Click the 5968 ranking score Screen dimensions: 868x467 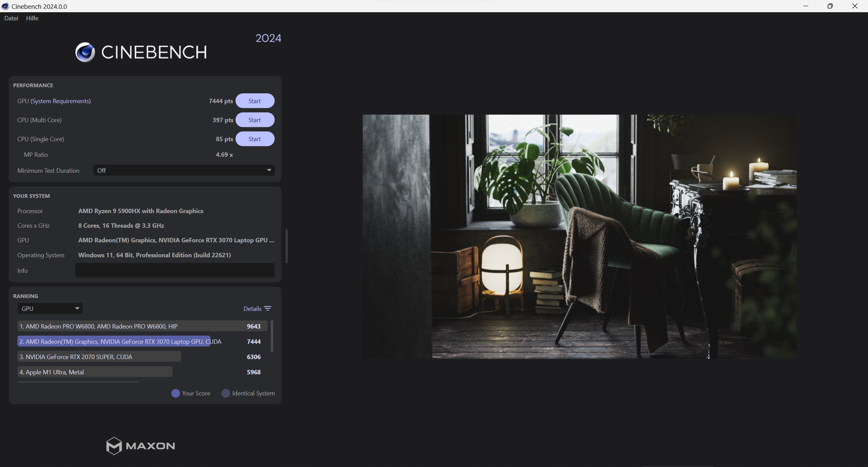tap(254, 372)
